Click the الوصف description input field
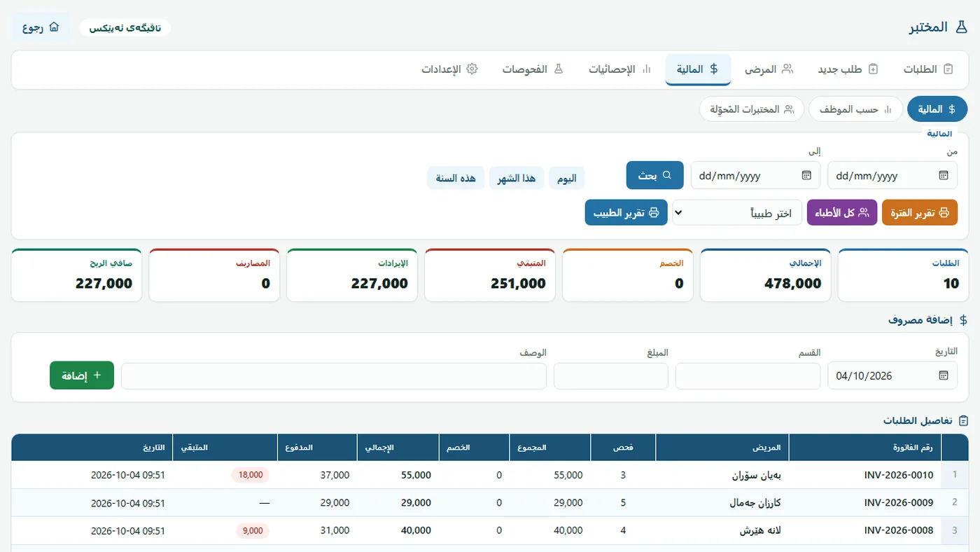The image size is (980, 552). (334, 375)
